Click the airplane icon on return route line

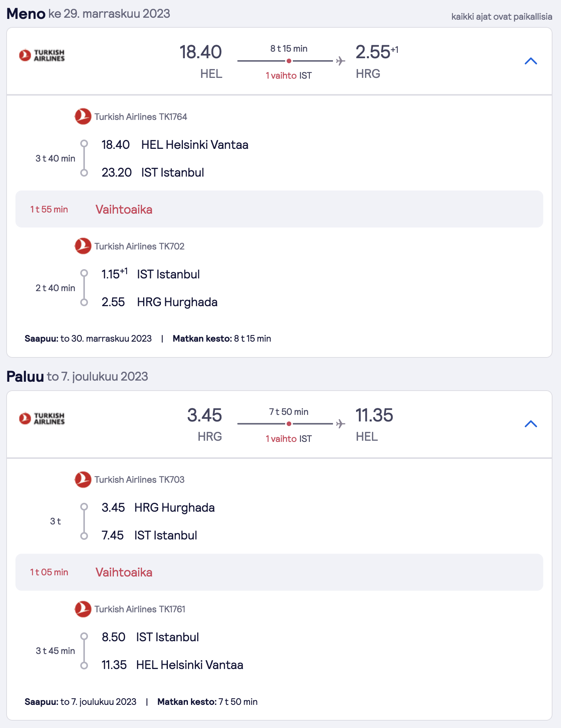(x=340, y=424)
